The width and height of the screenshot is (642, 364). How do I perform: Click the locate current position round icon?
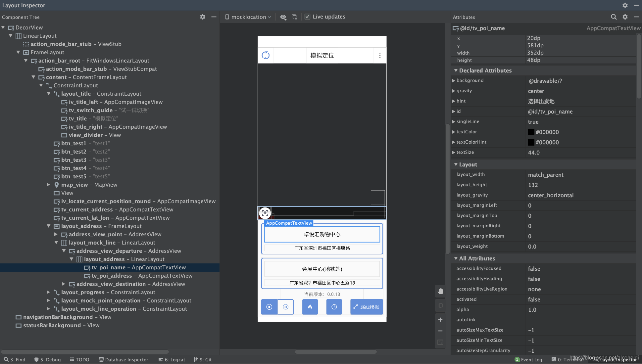pyautogui.click(x=265, y=213)
